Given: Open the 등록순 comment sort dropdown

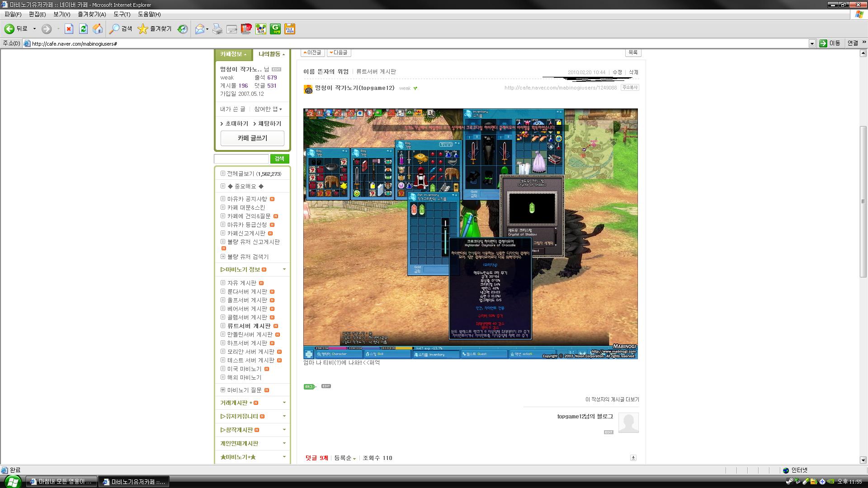Looking at the screenshot, I should click(x=345, y=458).
